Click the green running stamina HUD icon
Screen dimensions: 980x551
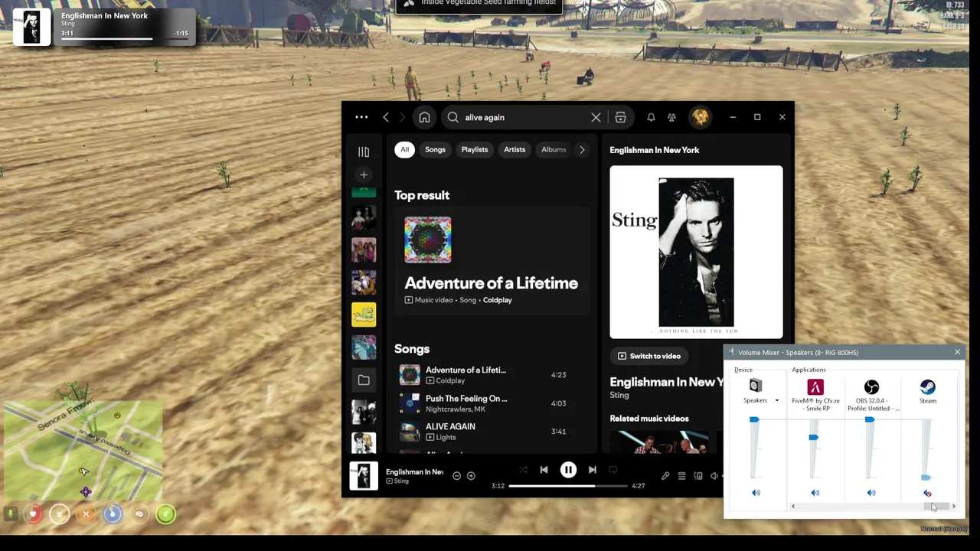click(165, 514)
